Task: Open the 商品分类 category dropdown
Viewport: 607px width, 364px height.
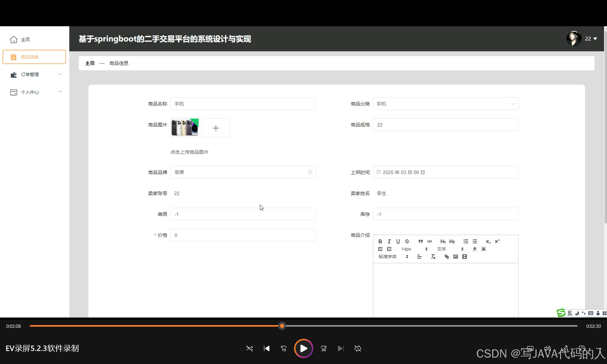Action: [445, 104]
